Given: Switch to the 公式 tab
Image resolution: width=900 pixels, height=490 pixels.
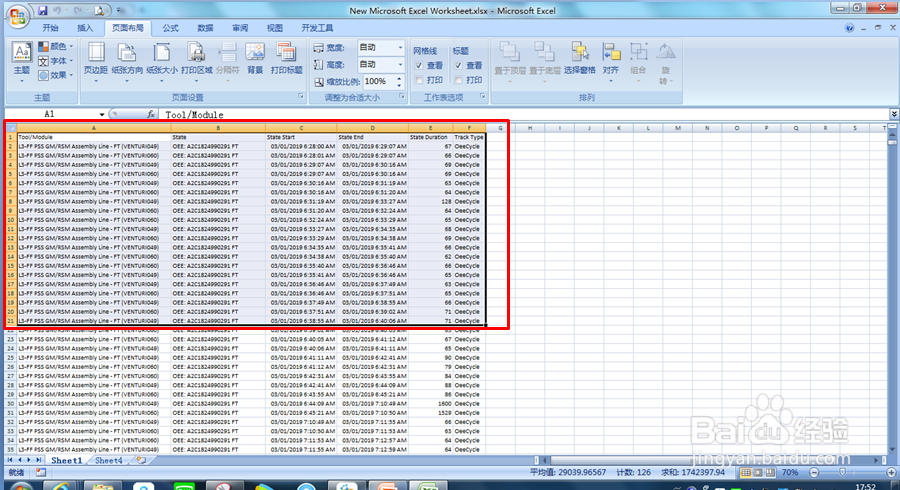Looking at the screenshot, I should click(170, 28).
